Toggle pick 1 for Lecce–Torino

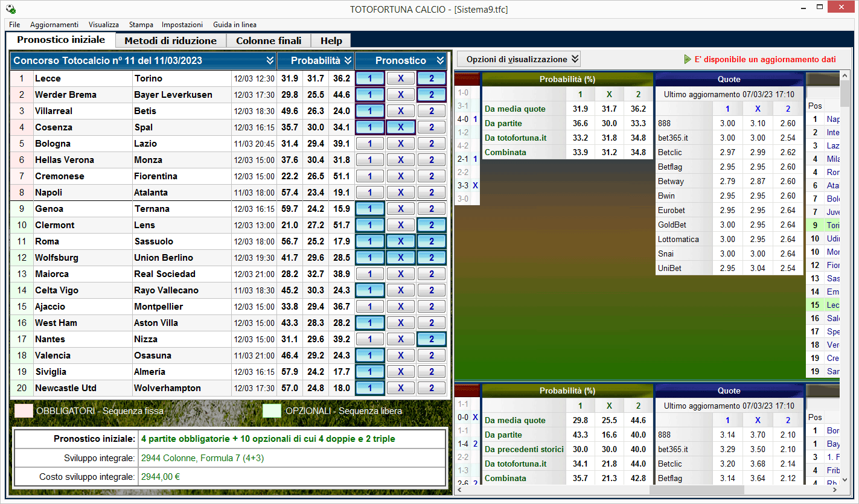[370, 78]
